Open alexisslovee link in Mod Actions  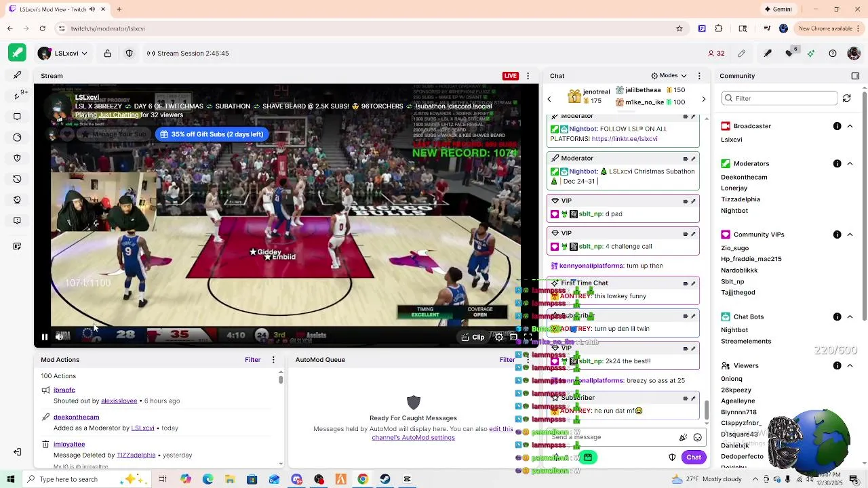coord(119,401)
